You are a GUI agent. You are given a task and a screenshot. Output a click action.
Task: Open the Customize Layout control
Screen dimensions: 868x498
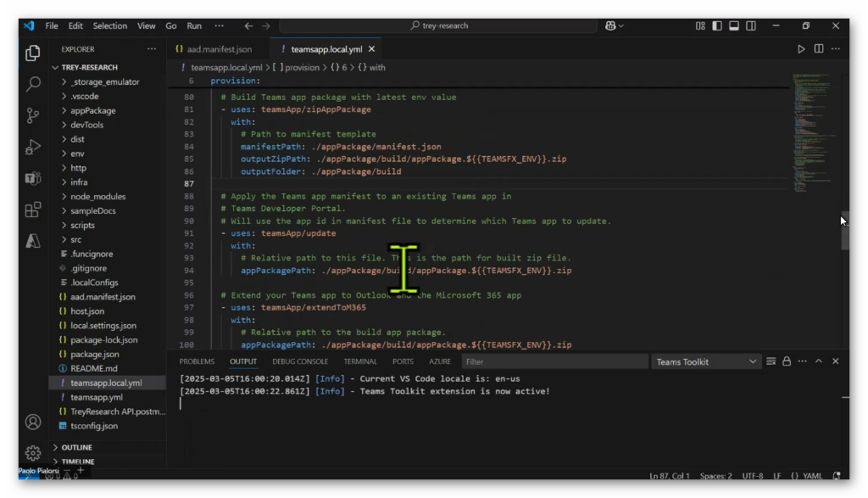[x=700, y=25]
